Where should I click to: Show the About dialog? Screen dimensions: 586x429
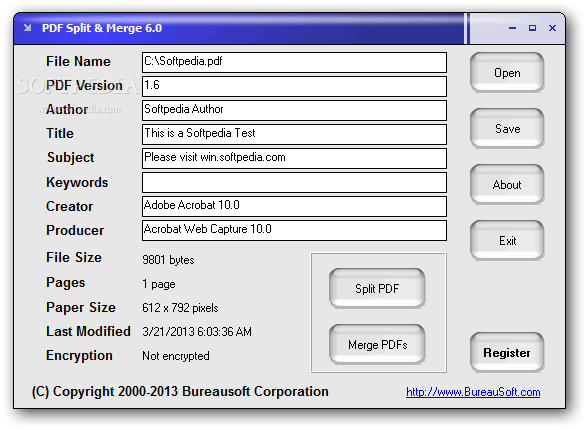click(x=507, y=185)
